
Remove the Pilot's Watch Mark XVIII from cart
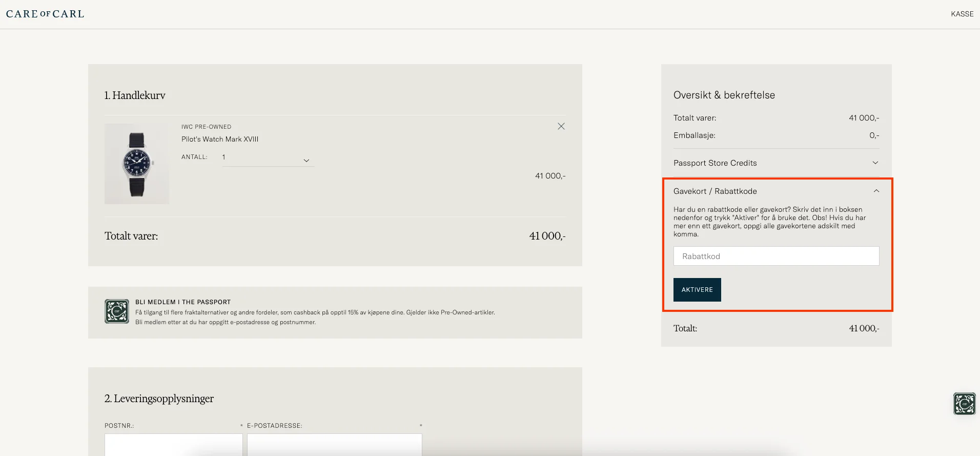click(561, 126)
